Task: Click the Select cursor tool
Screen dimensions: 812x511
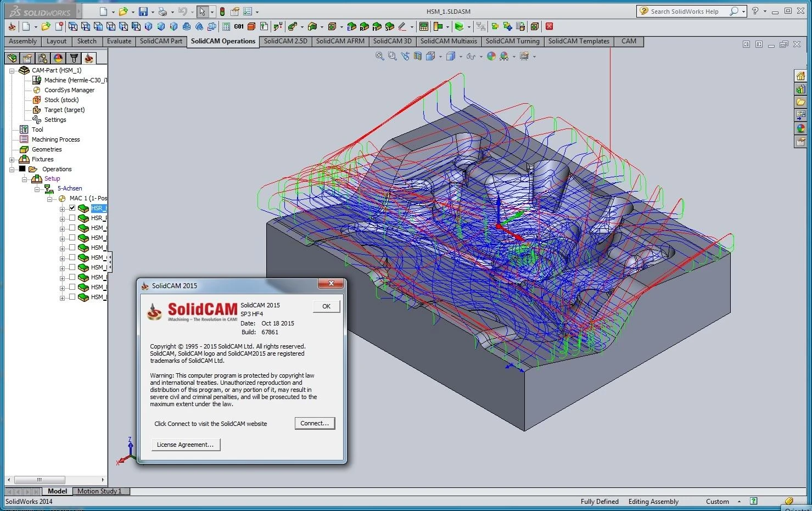Action: [203, 12]
